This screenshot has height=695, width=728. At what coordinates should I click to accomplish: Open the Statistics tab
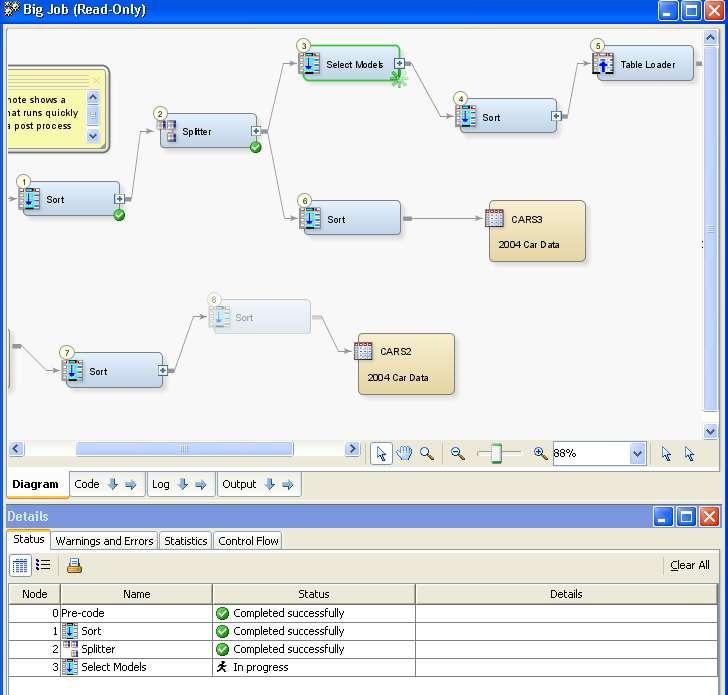point(186,541)
